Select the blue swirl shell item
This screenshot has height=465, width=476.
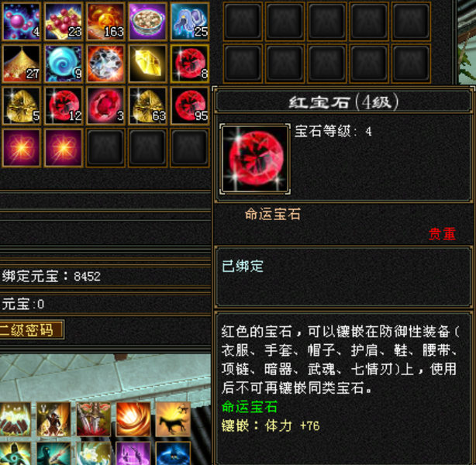(x=64, y=64)
